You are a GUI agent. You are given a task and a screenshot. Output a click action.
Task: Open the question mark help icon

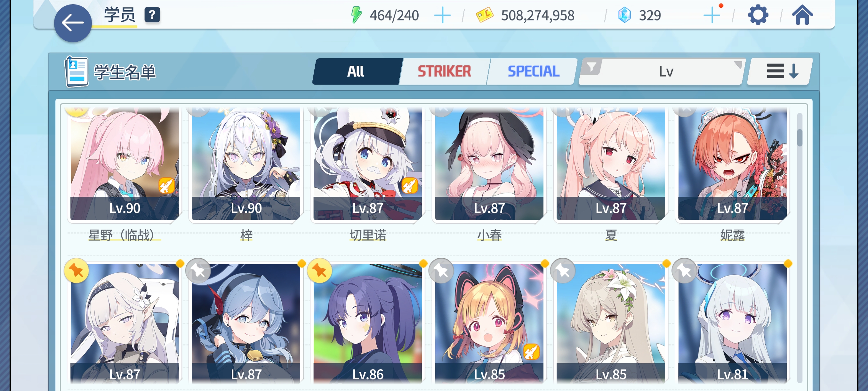point(152,15)
